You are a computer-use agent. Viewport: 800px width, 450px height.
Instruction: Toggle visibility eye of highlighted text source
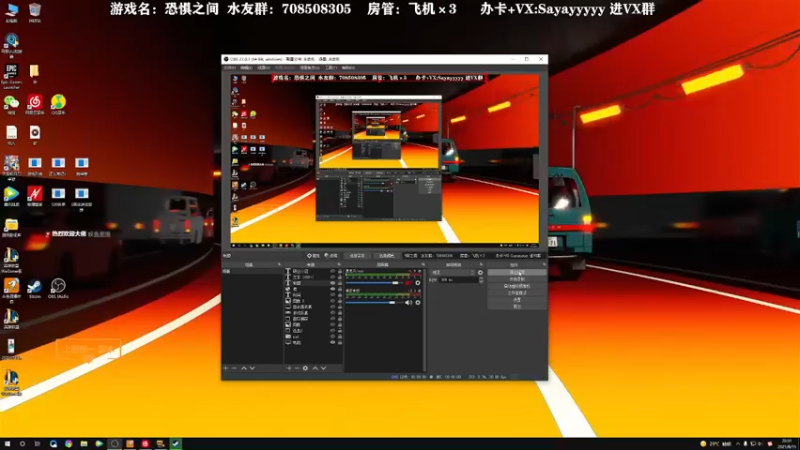[333, 283]
